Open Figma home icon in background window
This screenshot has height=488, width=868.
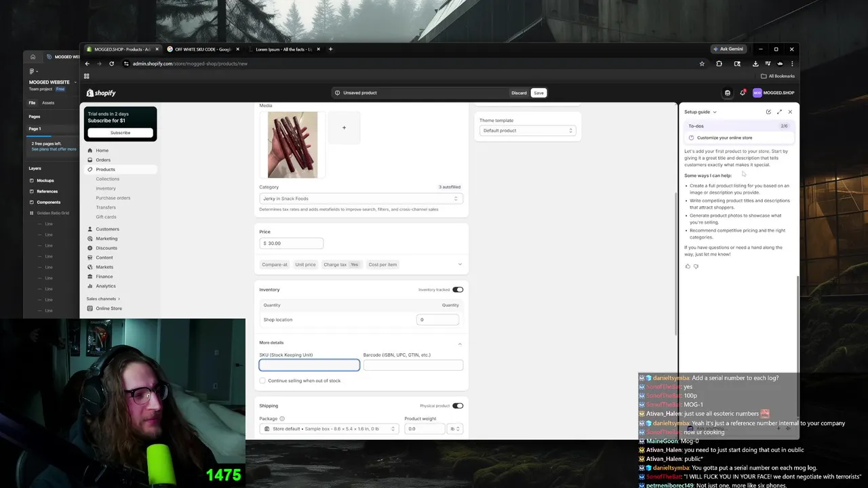tap(33, 57)
